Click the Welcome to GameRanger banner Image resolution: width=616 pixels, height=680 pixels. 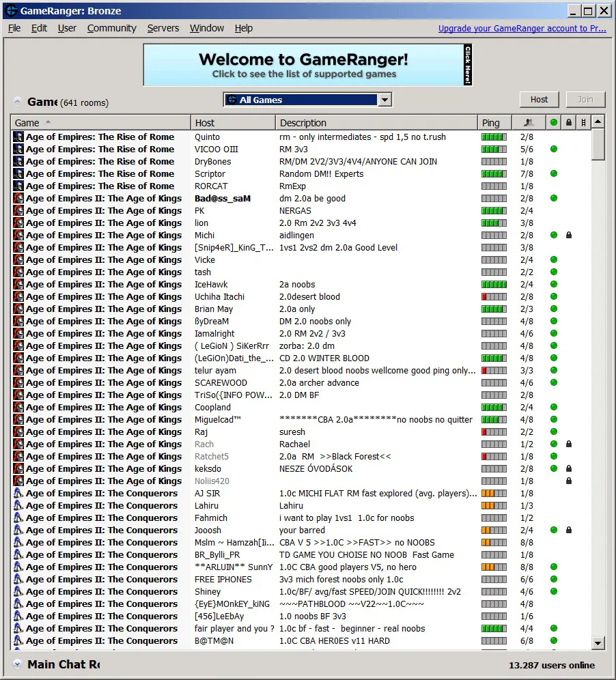coord(307,65)
